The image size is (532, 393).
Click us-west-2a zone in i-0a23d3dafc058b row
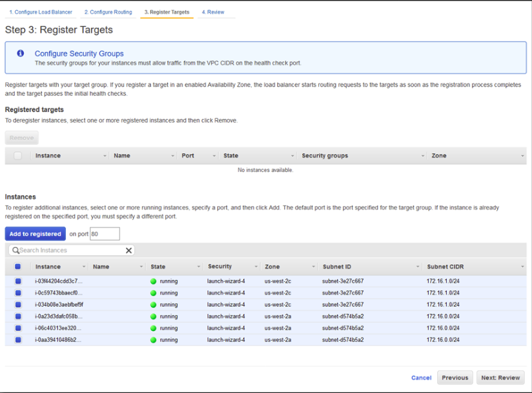pos(278,317)
